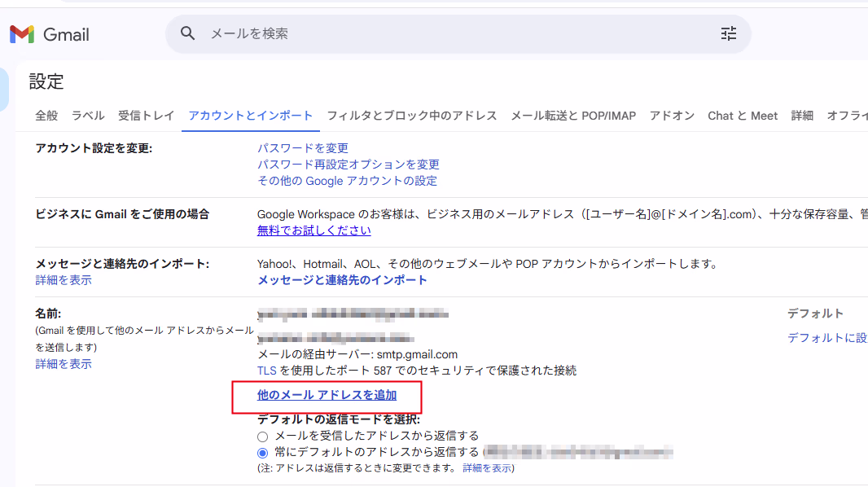
Task: Click 詳細を表示 under メッセージと連絡先のインポート
Action: click(64, 280)
